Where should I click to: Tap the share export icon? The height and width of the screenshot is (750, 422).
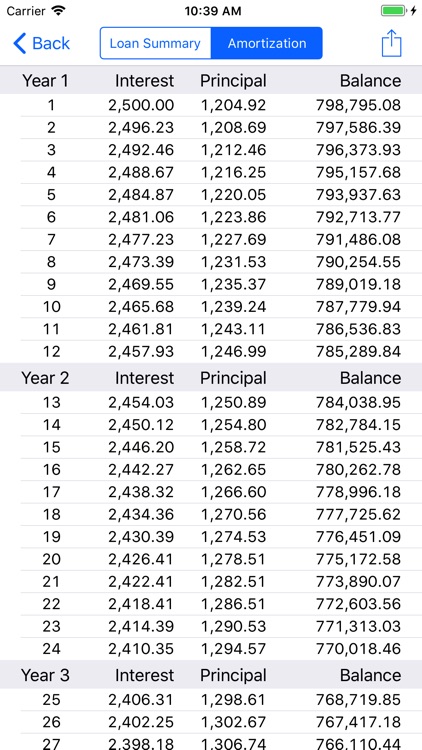[391, 44]
